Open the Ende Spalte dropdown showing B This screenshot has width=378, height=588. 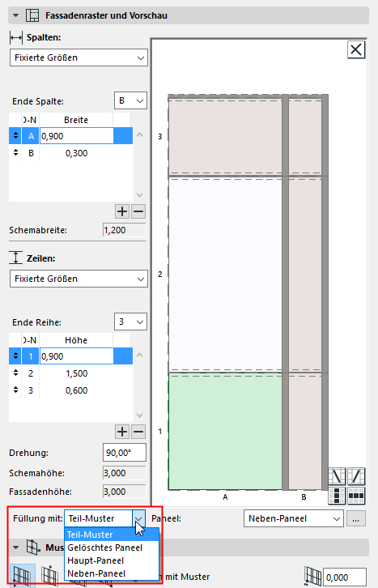(x=130, y=101)
